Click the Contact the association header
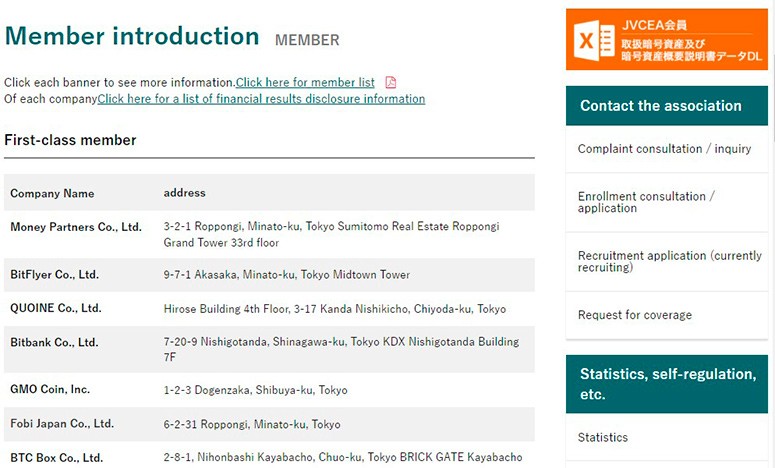 click(660, 106)
